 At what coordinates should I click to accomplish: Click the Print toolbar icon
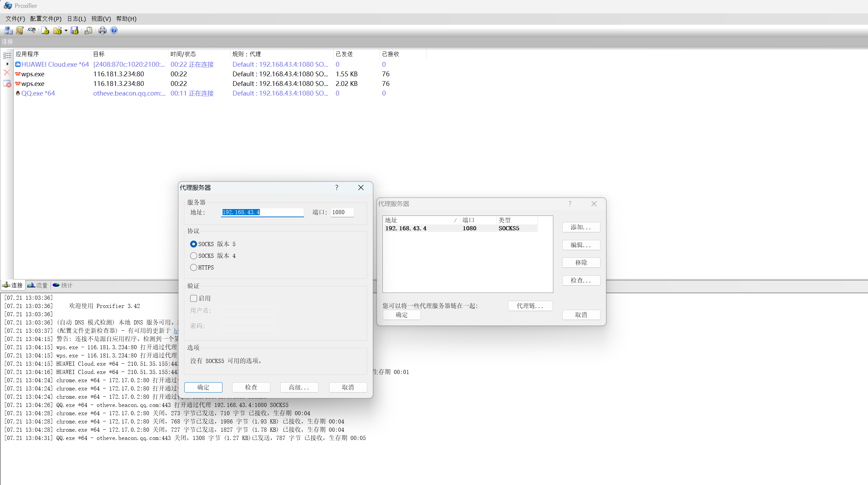pos(102,31)
